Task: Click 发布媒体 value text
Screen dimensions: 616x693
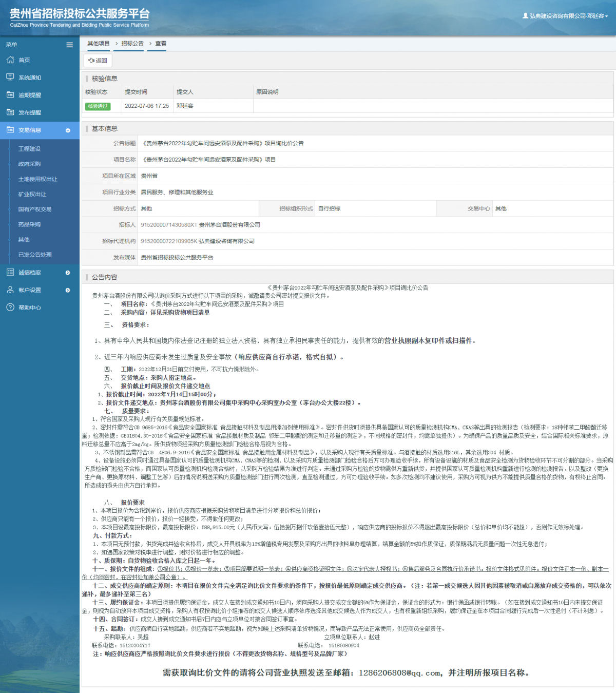Action: [x=177, y=258]
